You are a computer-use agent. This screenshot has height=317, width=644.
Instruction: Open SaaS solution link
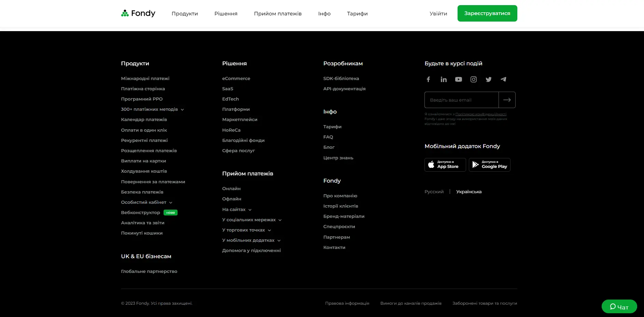click(x=228, y=89)
